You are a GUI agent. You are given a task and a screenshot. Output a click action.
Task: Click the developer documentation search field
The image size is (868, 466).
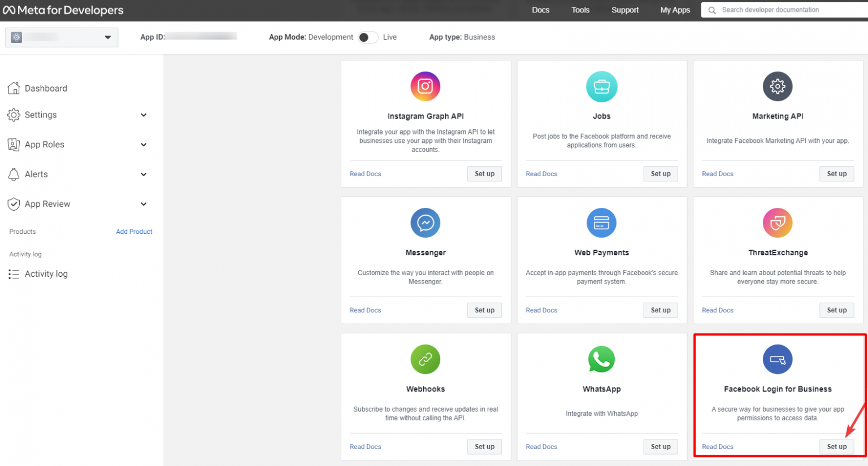pos(785,10)
